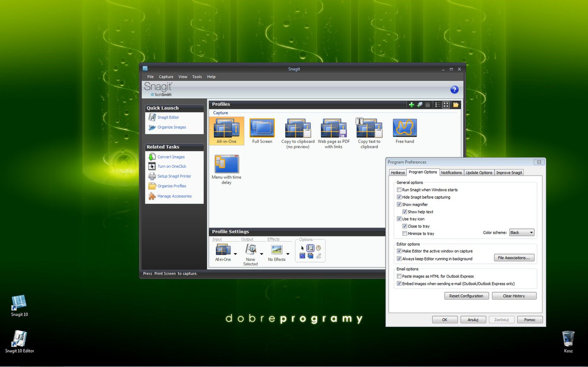Open the Capture menu

(166, 77)
